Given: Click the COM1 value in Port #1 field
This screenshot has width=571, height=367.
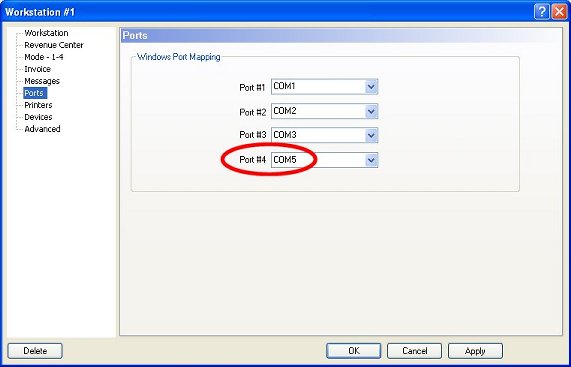Looking at the screenshot, I should point(284,87).
